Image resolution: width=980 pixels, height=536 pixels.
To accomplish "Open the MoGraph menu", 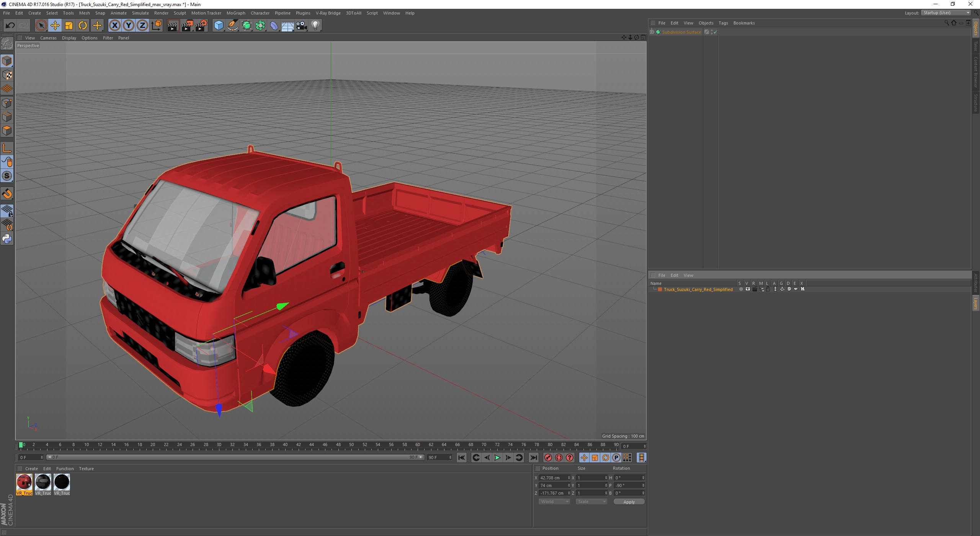I will coord(236,13).
